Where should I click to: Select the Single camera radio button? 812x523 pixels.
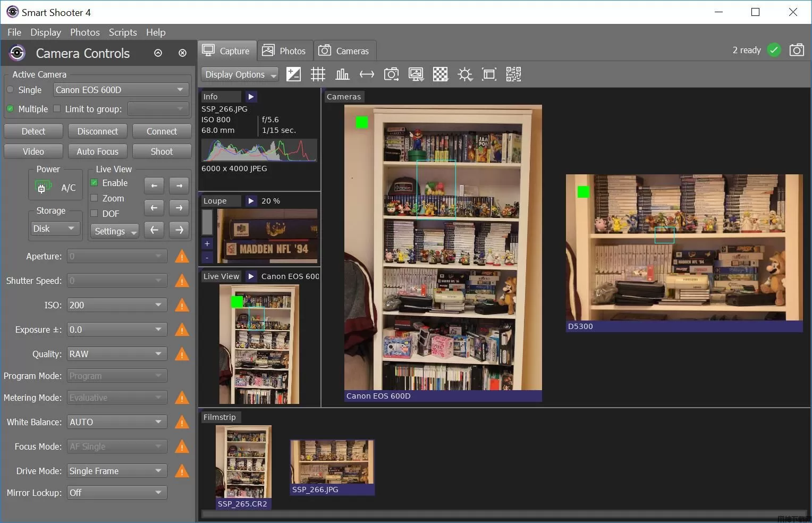point(11,90)
